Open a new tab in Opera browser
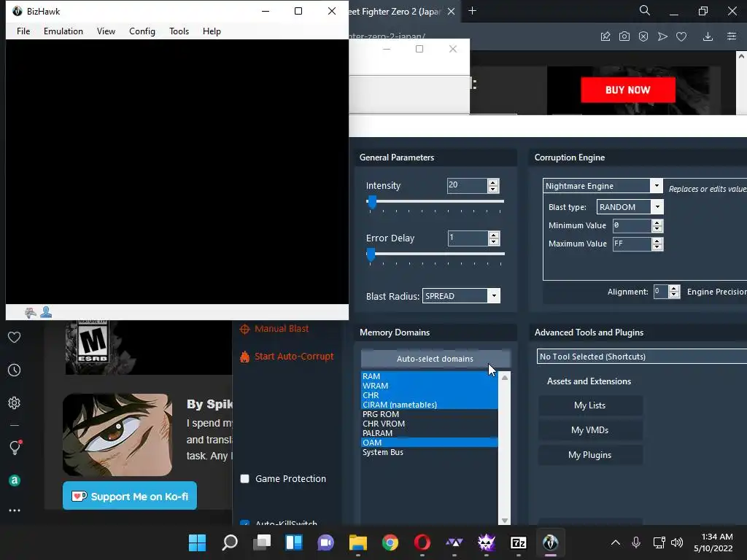Screen dimensions: 747x560 472,11
